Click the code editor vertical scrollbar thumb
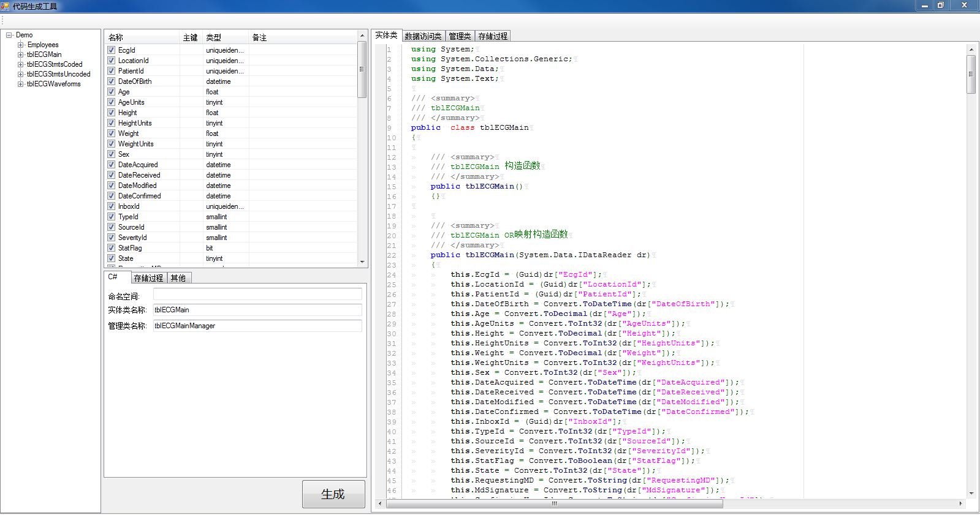 click(971, 74)
